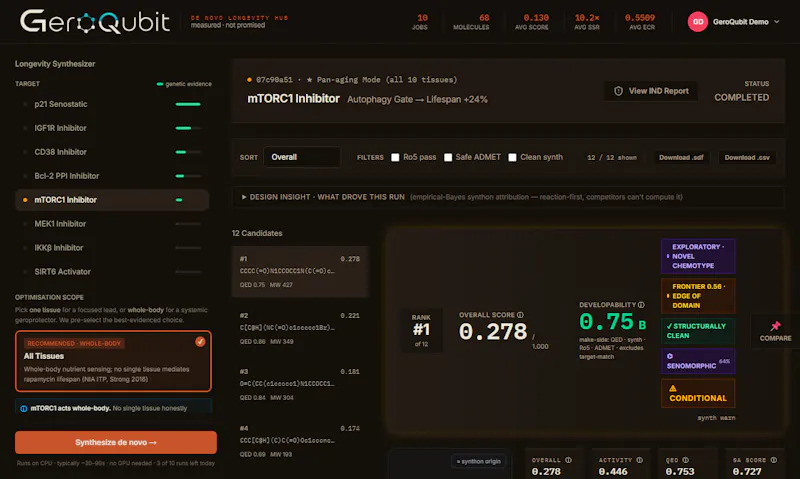Click the GeroQubit logo
This screenshot has width=800, height=479.
[x=95, y=22]
